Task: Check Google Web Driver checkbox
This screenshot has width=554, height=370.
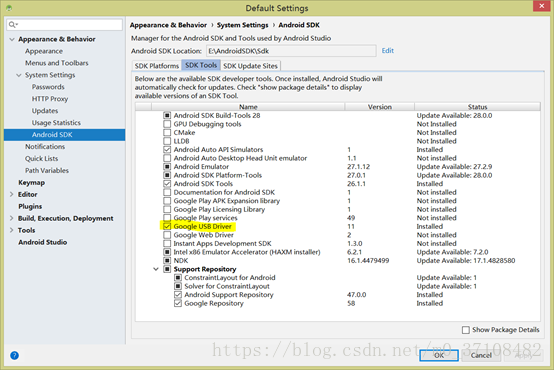Action: click(x=167, y=235)
